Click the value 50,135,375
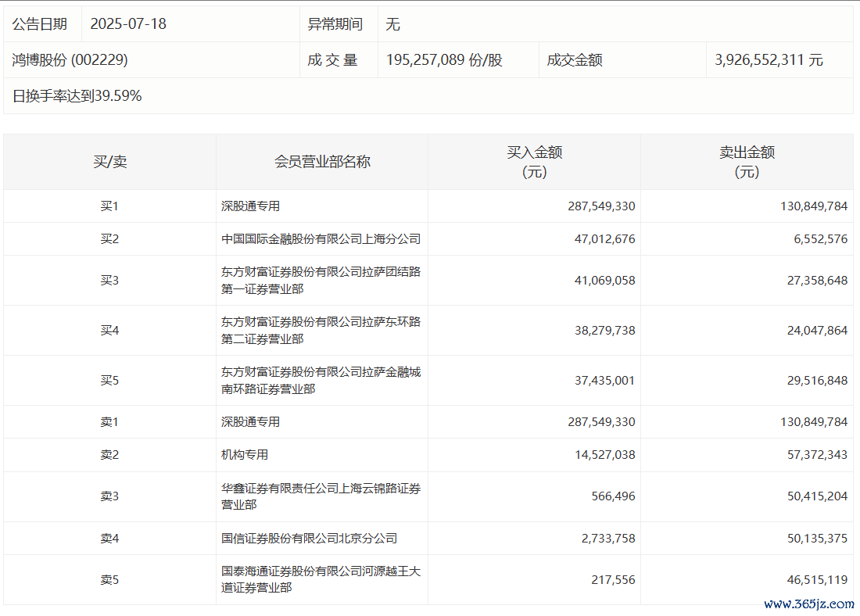The image size is (860, 616). [817, 538]
